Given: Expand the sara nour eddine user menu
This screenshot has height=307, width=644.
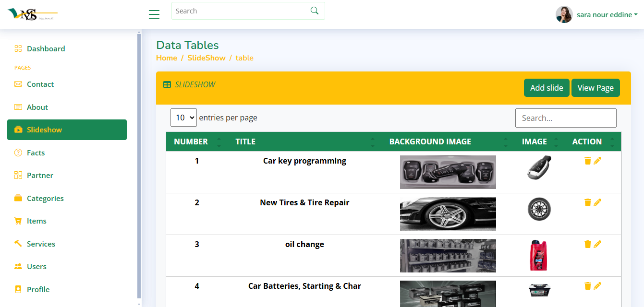Looking at the screenshot, I should pyautogui.click(x=607, y=15).
